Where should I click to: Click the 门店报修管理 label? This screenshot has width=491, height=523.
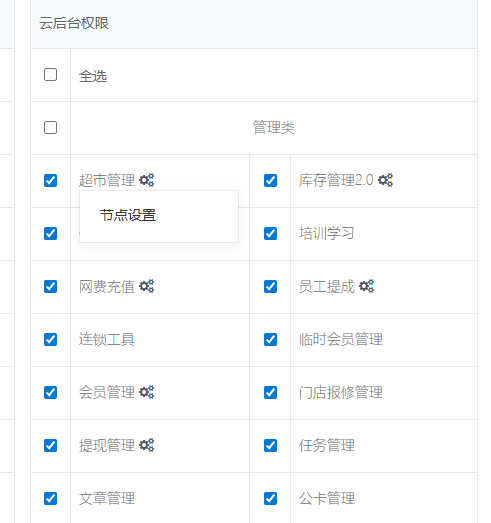[x=341, y=393]
